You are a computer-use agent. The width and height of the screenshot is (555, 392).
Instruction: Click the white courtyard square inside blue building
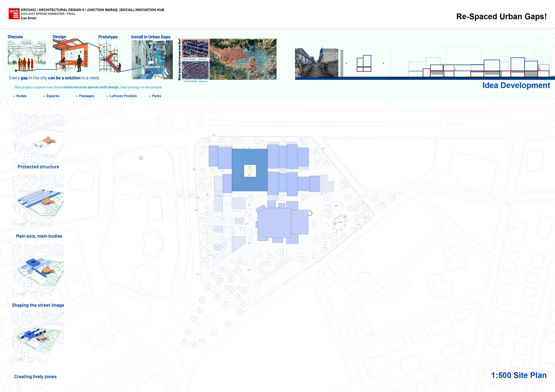250,171
